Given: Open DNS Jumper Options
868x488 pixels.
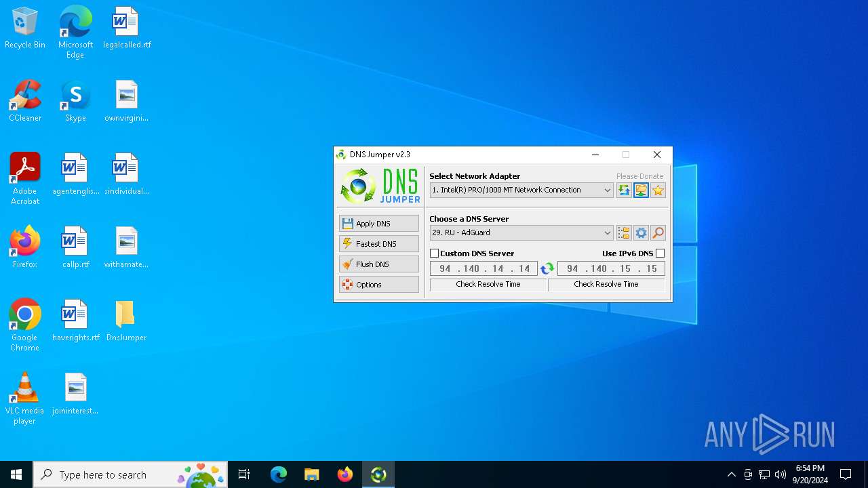Looking at the screenshot, I should [379, 285].
